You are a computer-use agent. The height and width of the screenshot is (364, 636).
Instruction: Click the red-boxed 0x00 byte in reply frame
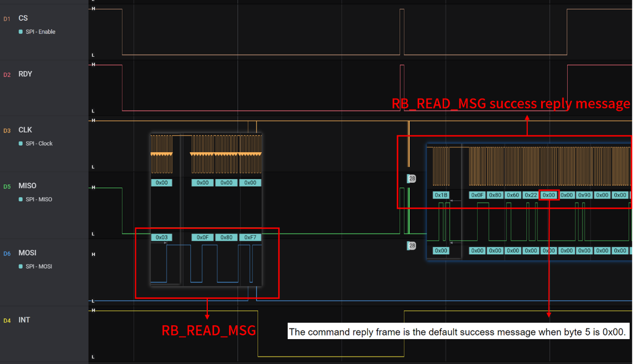[549, 194]
